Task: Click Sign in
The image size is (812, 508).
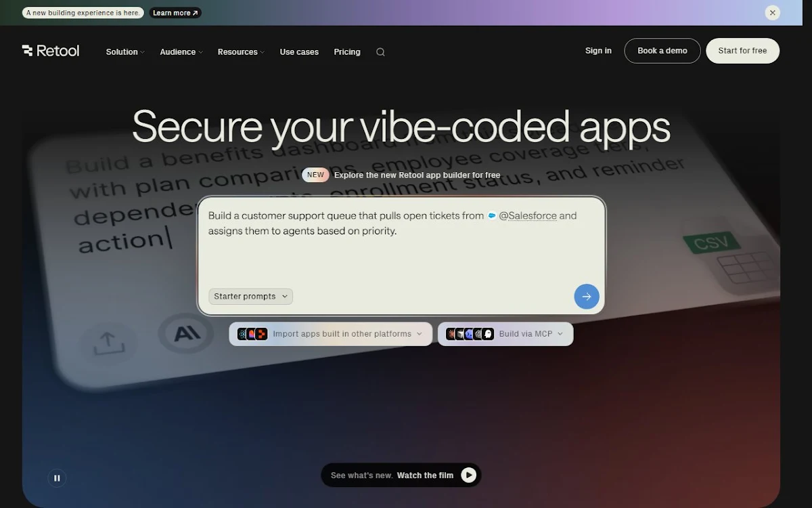Action: (598, 51)
